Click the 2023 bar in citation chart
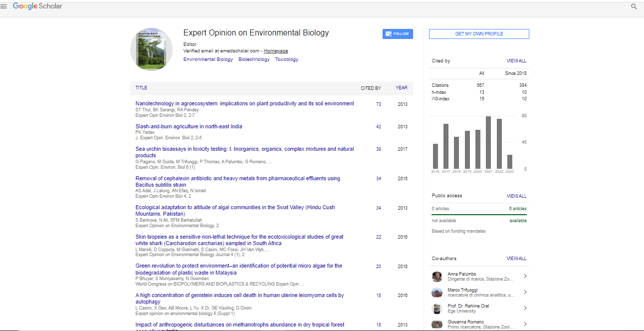 [x=510, y=162]
